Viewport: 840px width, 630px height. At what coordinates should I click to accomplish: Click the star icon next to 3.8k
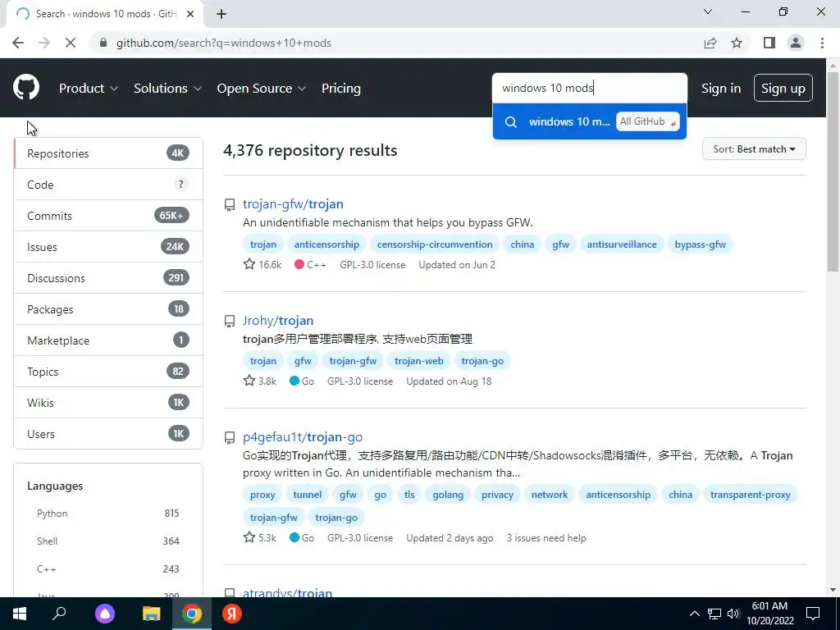pos(249,381)
